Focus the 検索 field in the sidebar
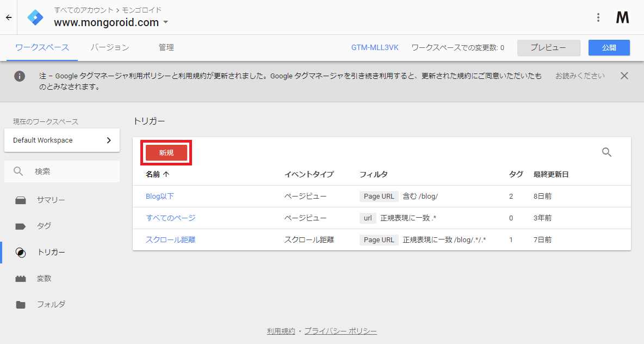This screenshot has height=344, width=644. click(62, 171)
